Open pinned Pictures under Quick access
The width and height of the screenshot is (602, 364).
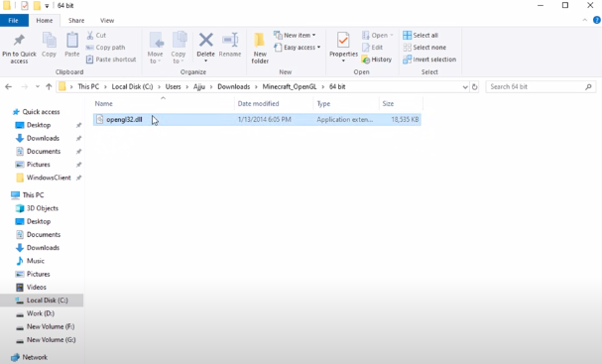pyautogui.click(x=39, y=165)
